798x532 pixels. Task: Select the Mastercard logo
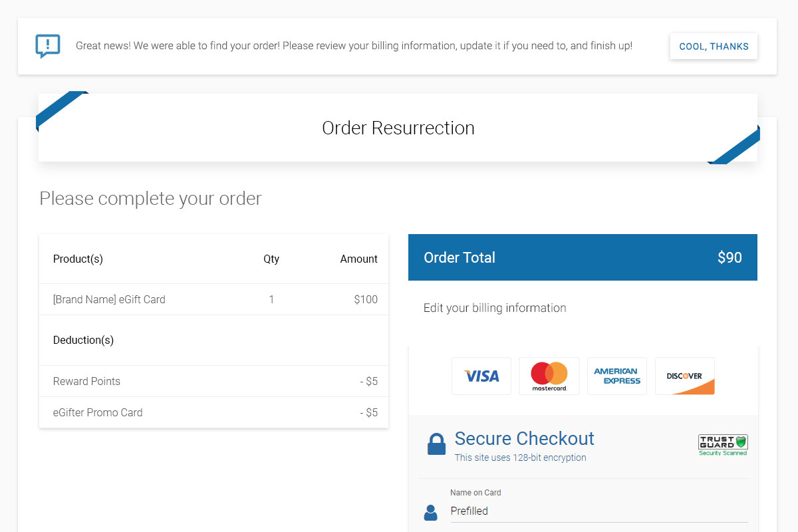click(549, 376)
